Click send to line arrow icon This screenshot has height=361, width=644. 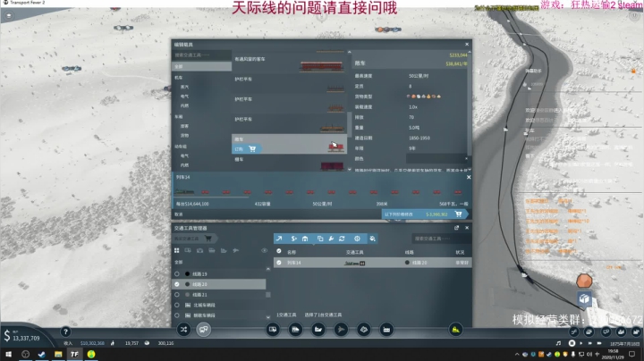point(279,239)
